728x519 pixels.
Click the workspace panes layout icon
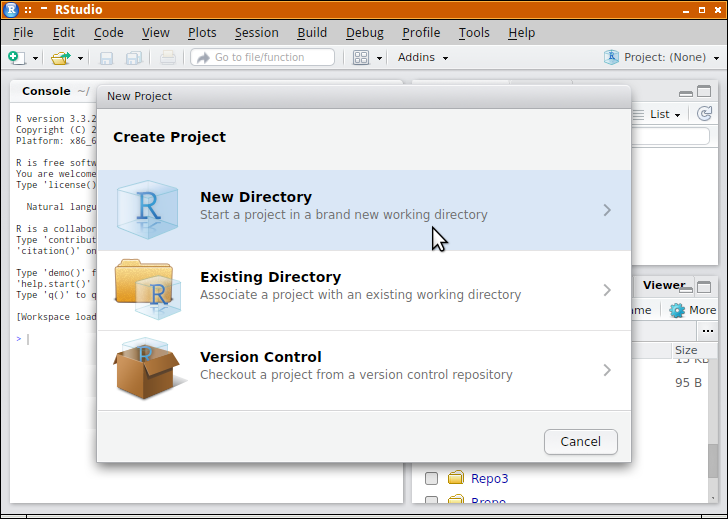pos(361,58)
